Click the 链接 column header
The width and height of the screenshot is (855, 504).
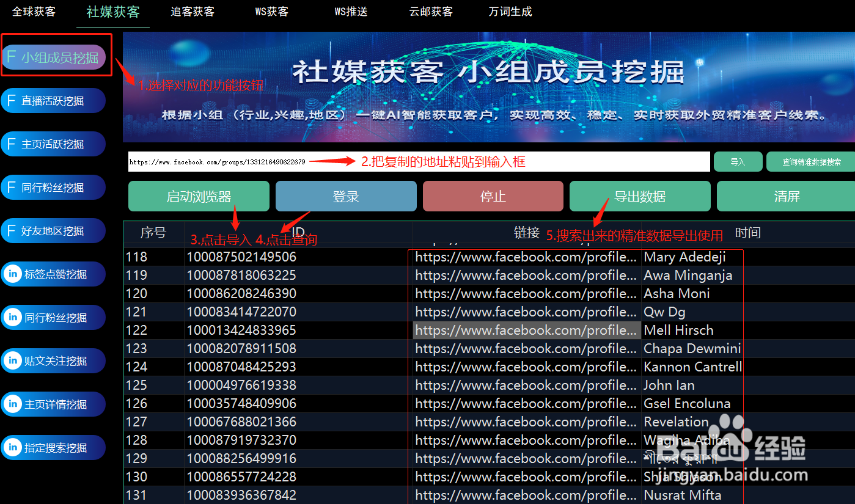tap(527, 233)
